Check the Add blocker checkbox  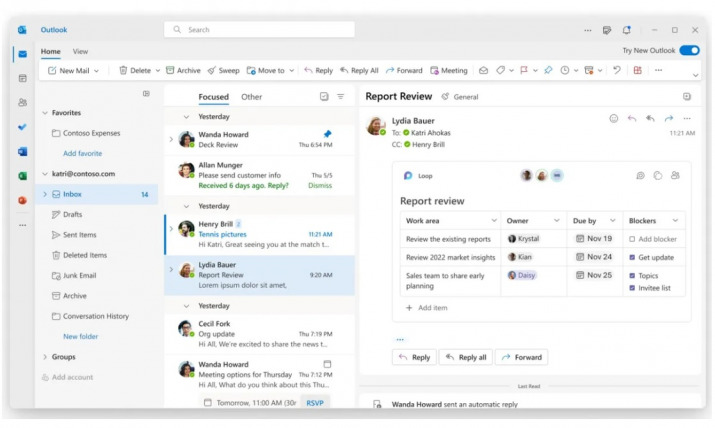click(632, 239)
